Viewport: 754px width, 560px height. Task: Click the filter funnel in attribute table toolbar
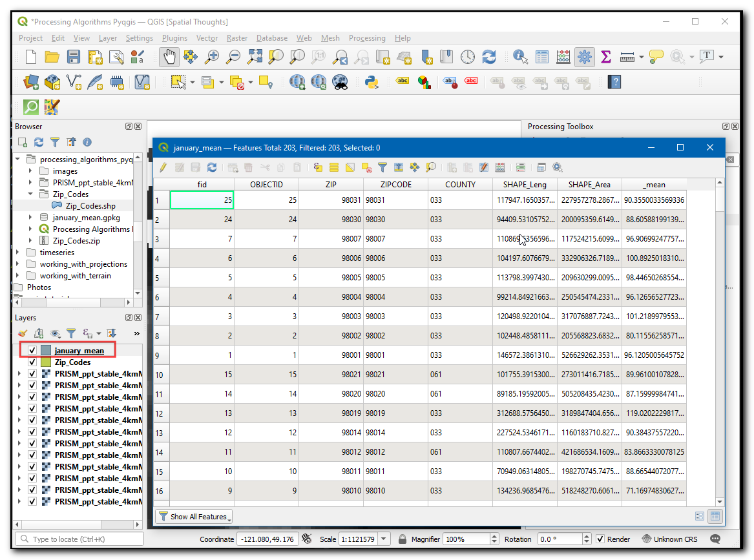tap(382, 168)
